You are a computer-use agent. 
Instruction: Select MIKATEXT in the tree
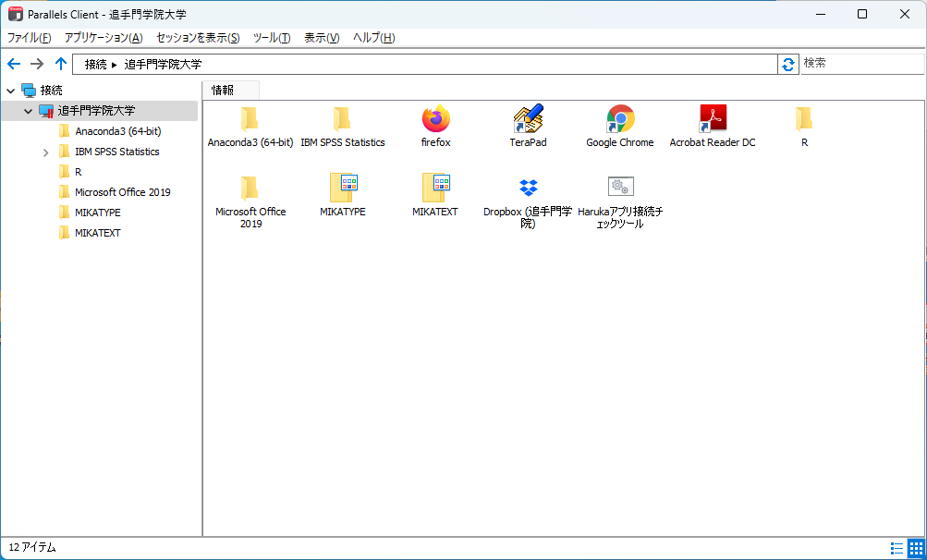point(98,233)
